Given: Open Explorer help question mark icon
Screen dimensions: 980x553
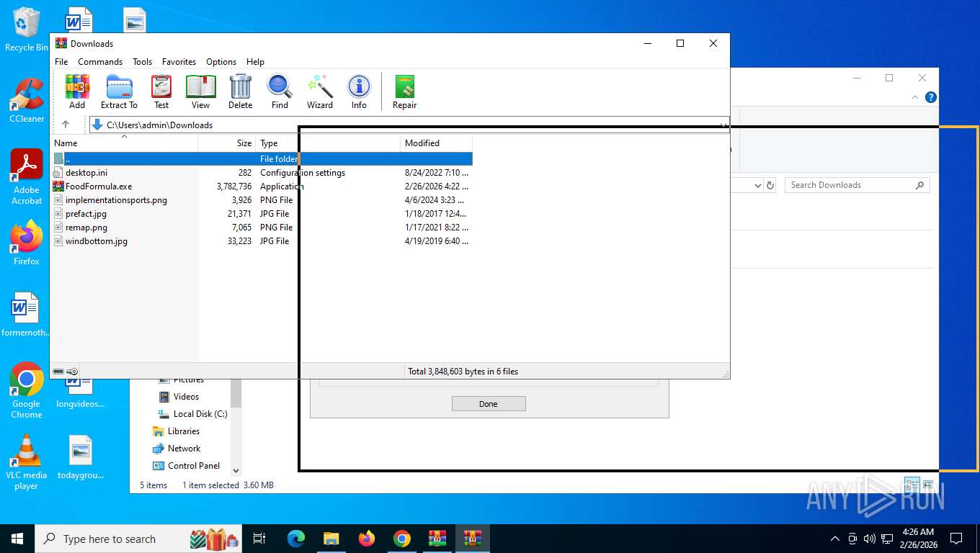Looking at the screenshot, I should click(931, 97).
